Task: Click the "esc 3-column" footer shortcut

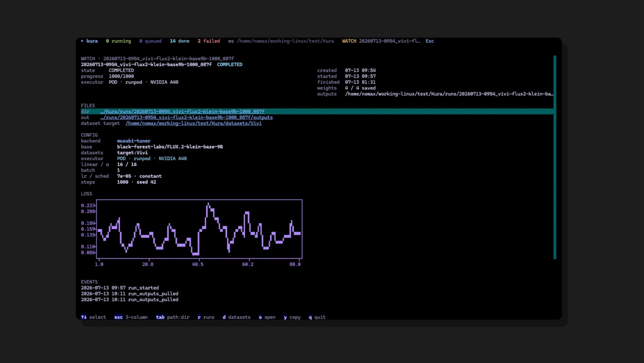Action: click(x=131, y=317)
